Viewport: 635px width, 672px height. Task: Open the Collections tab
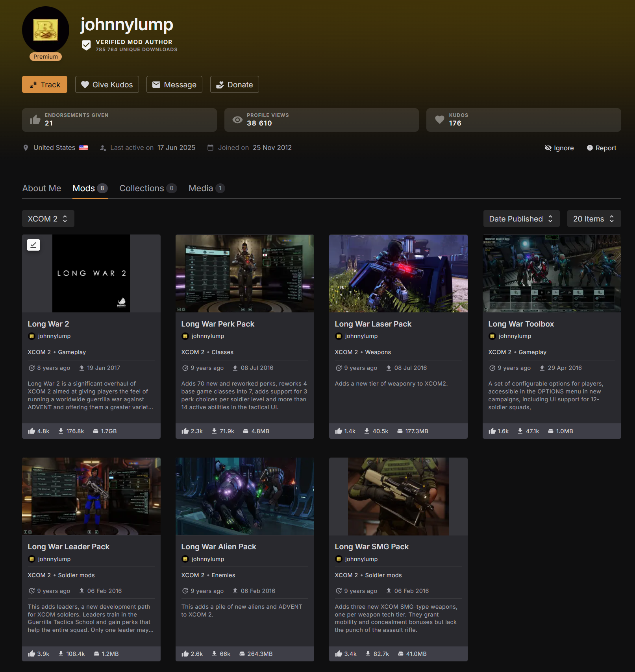[x=148, y=188]
